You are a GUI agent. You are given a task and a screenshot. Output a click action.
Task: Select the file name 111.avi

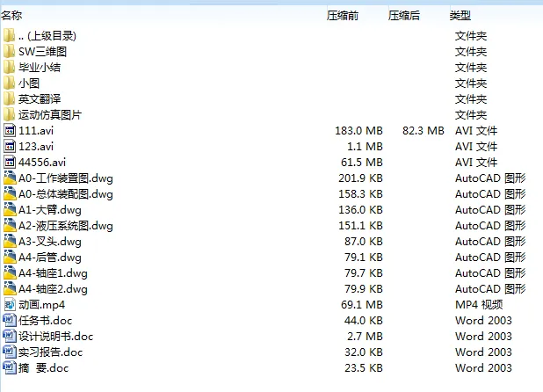[36, 131]
